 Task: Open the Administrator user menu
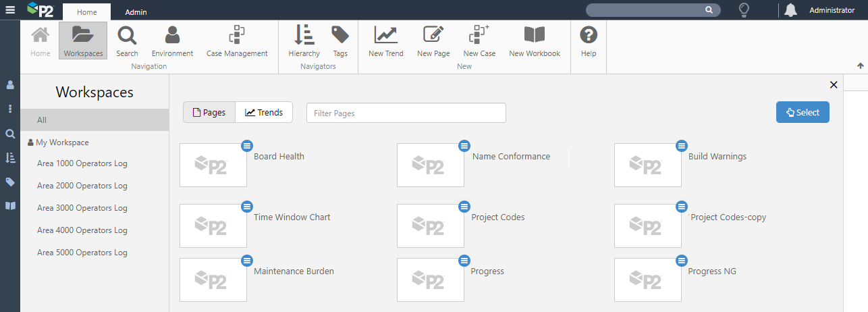[832, 10]
